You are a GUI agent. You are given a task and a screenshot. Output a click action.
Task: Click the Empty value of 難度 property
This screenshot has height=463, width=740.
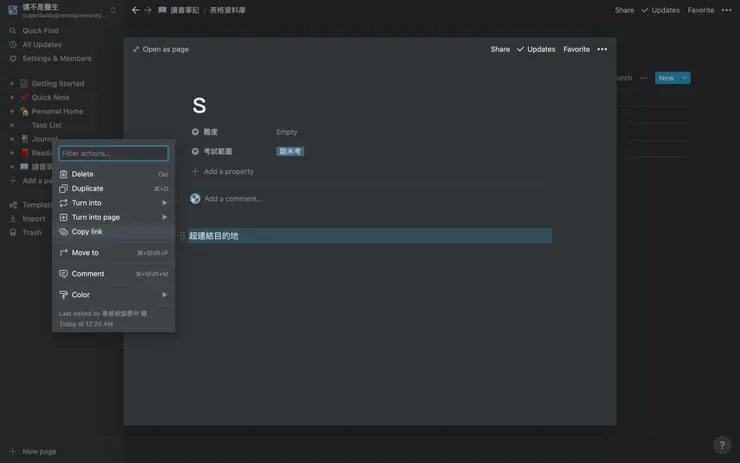pyautogui.click(x=286, y=132)
